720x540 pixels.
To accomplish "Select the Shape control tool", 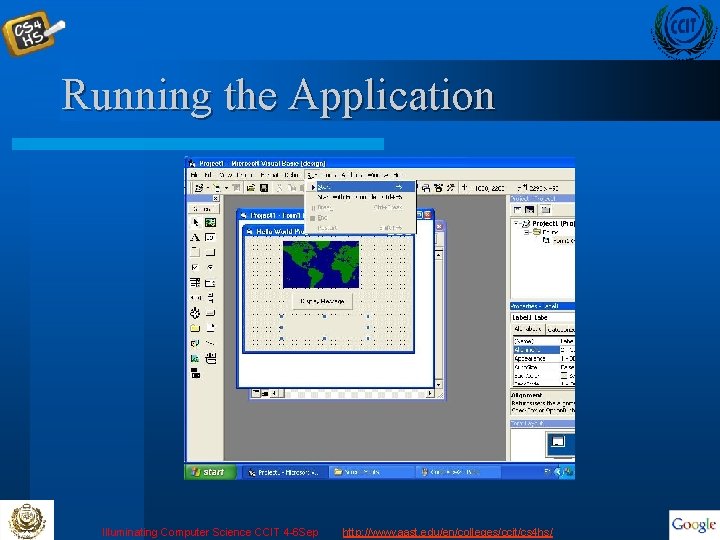I will [x=195, y=343].
